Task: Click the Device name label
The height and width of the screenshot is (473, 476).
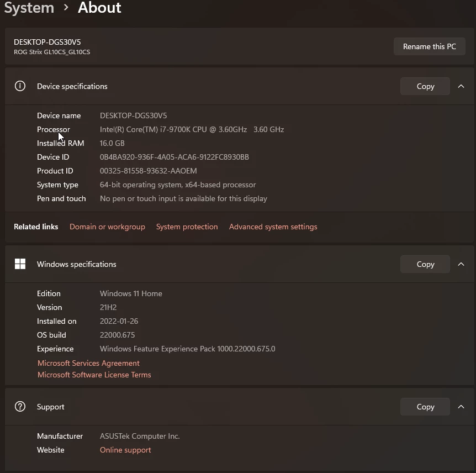Action: click(x=59, y=115)
